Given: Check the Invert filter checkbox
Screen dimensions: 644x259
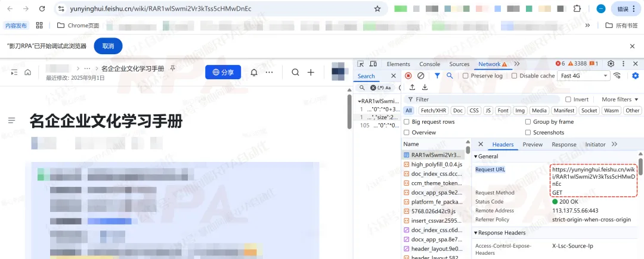Looking at the screenshot, I should (568, 99).
